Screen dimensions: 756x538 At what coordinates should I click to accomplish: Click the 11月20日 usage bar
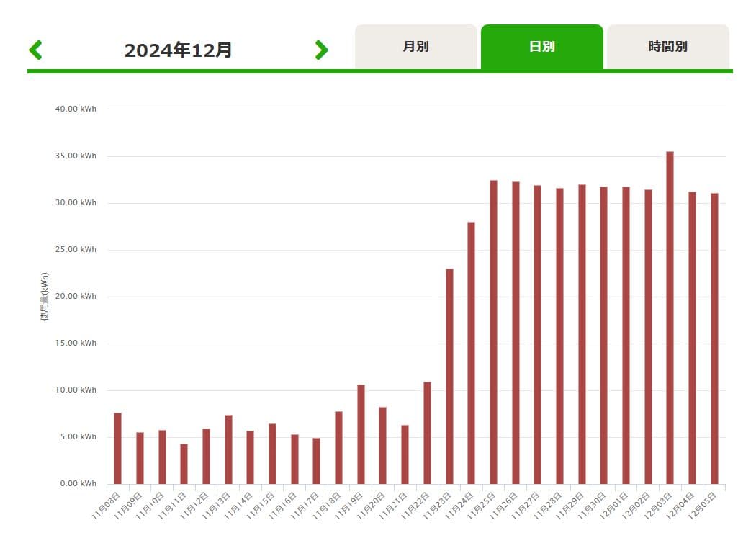coord(383,445)
